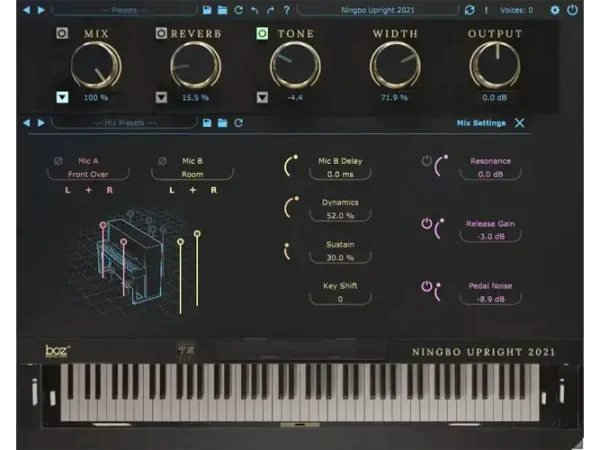This screenshot has height=450, width=600.
Task: Open preset folder in top toolbar
Action: 222,10
